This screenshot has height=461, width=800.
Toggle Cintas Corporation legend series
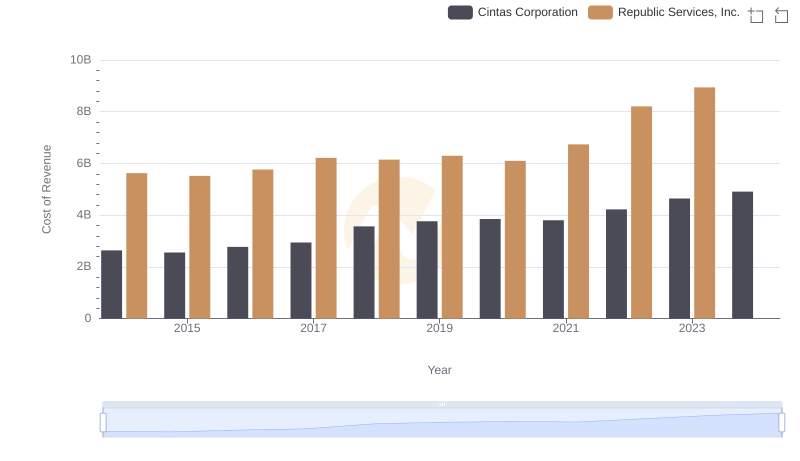[x=513, y=12]
